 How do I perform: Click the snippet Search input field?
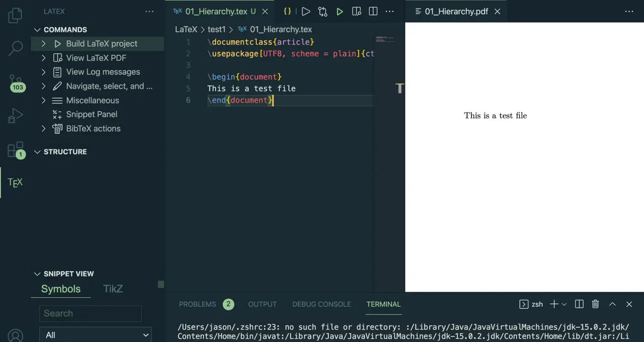(91, 313)
